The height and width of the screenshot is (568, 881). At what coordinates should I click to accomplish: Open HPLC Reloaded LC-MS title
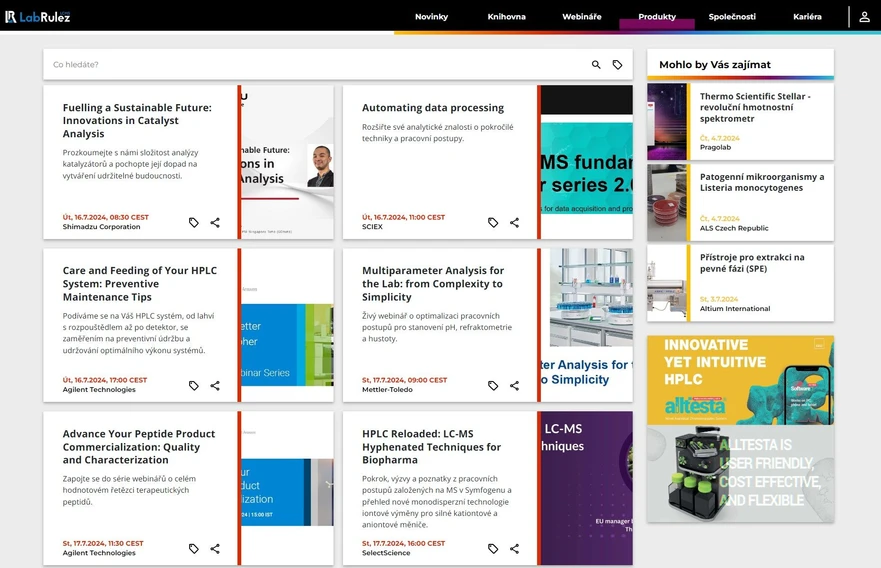click(431, 447)
